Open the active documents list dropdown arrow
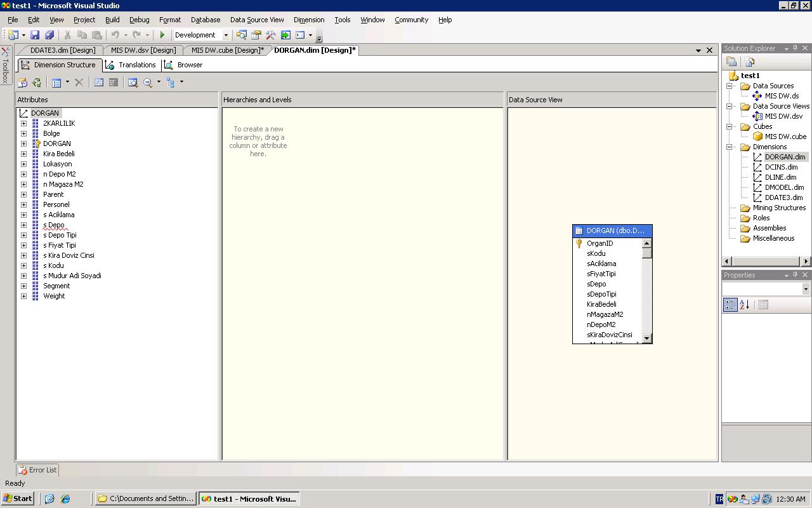The image size is (812, 508). click(x=698, y=50)
